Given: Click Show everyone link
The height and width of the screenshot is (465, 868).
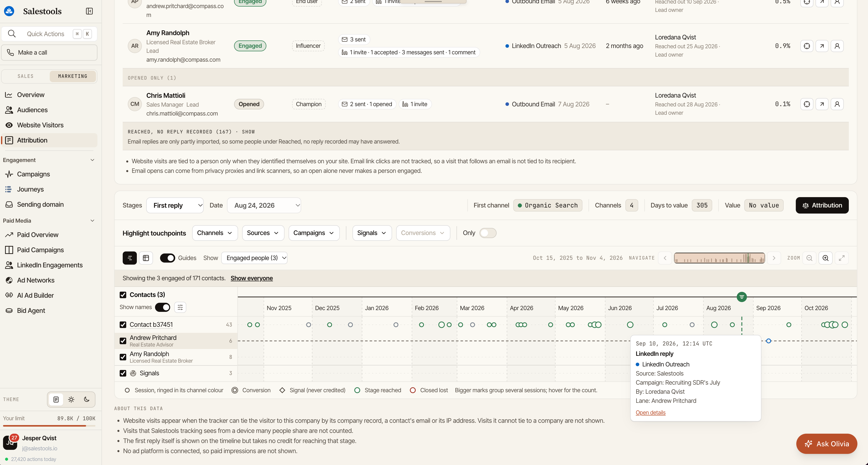Looking at the screenshot, I should point(252,278).
